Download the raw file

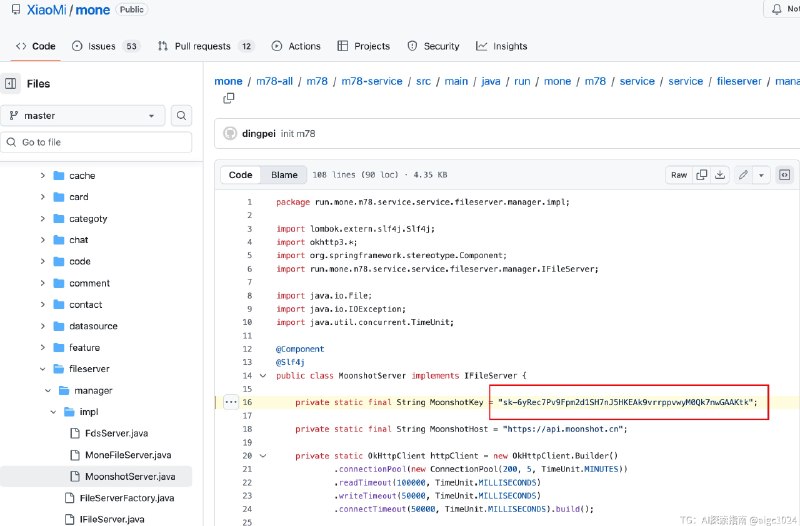(x=719, y=175)
